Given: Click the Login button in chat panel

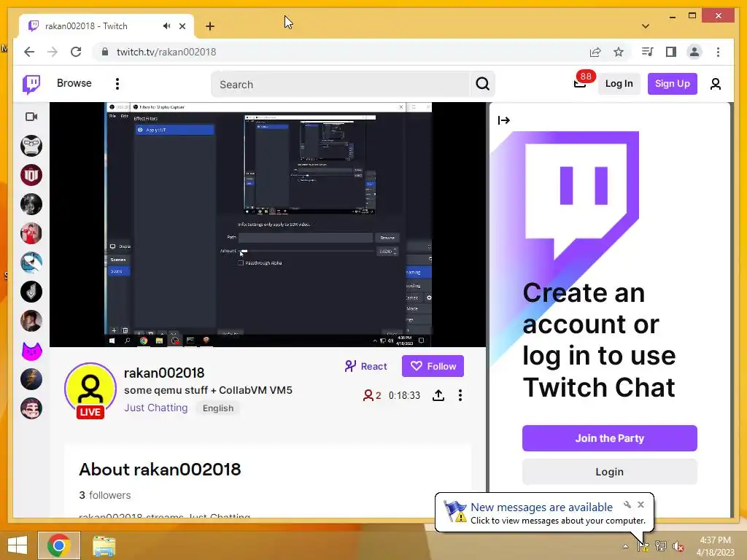Looking at the screenshot, I should click(x=609, y=472).
